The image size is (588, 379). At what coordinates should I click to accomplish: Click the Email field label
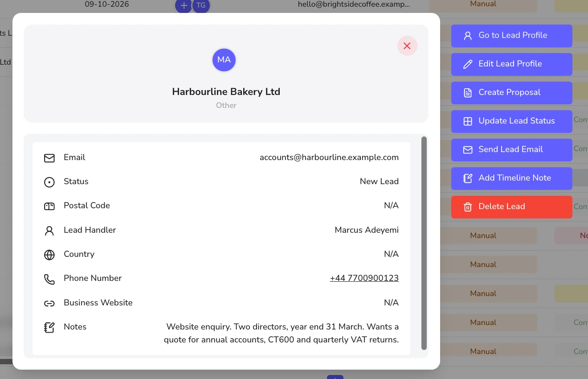coord(74,157)
